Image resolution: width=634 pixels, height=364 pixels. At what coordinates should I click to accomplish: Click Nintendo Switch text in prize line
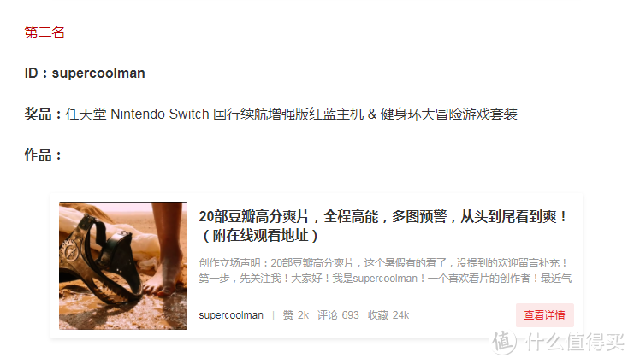point(160,114)
